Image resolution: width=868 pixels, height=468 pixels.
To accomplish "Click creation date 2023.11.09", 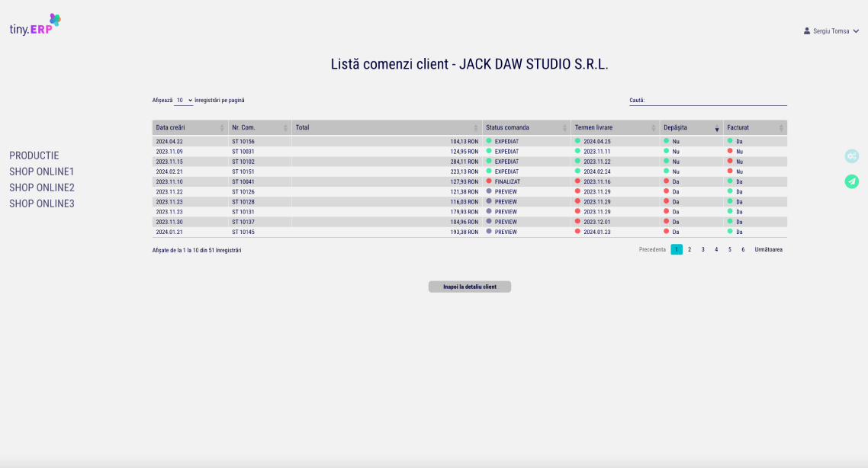I will [169, 152].
